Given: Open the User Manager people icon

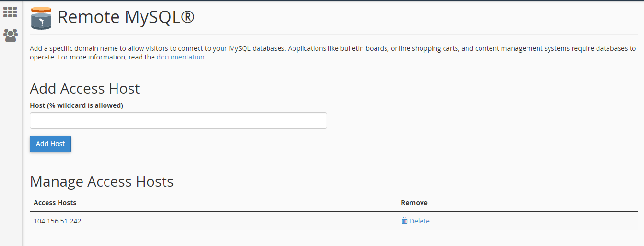Looking at the screenshot, I should tap(10, 35).
